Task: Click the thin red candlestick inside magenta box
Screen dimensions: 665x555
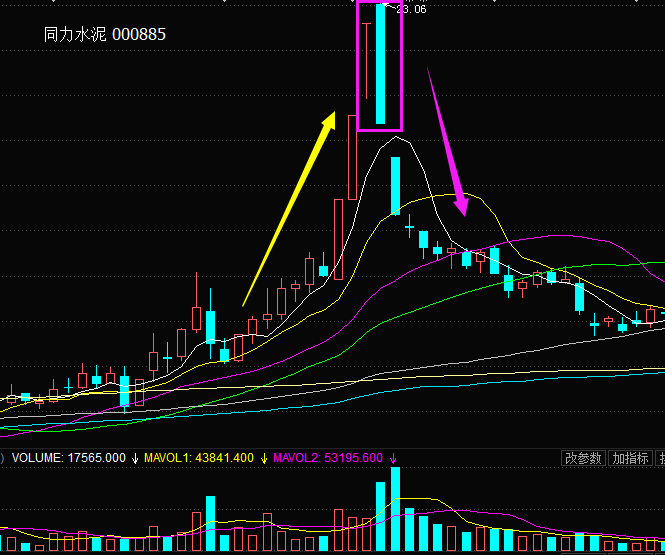Action: pos(367,60)
